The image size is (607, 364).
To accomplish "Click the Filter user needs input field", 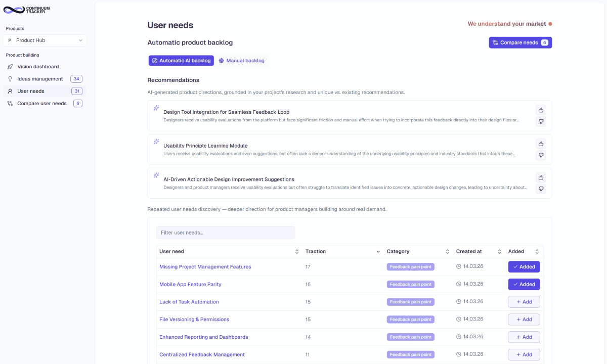I will (226, 233).
